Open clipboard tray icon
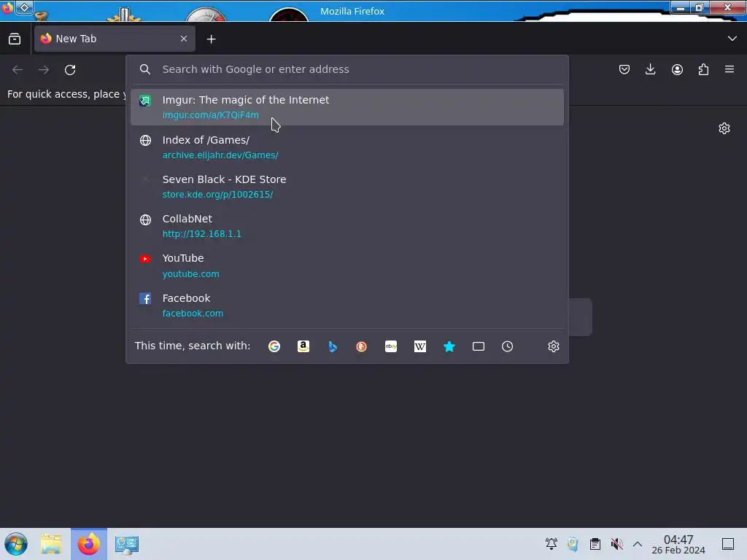The width and height of the screenshot is (747, 560). (x=595, y=544)
